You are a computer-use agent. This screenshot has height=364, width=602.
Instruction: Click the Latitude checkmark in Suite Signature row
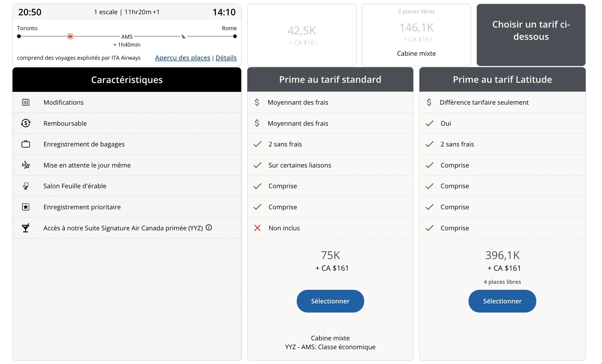430,228
